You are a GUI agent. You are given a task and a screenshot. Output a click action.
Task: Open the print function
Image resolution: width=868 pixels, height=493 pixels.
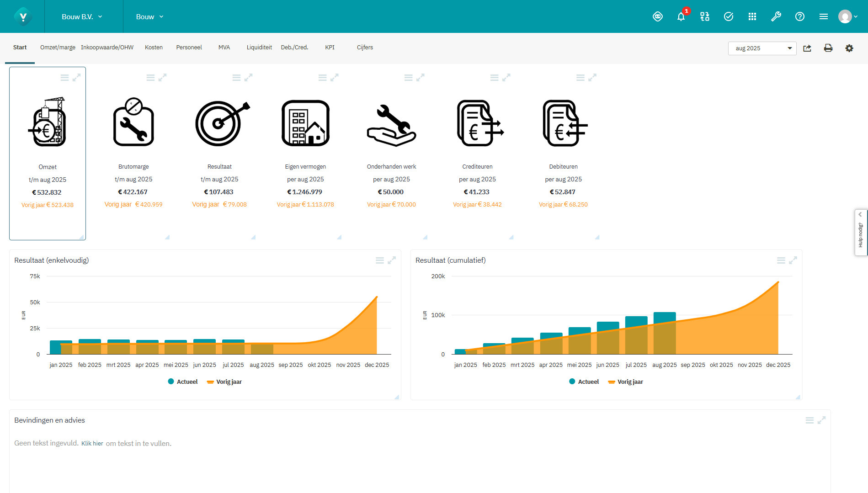[x=828, y=48]
